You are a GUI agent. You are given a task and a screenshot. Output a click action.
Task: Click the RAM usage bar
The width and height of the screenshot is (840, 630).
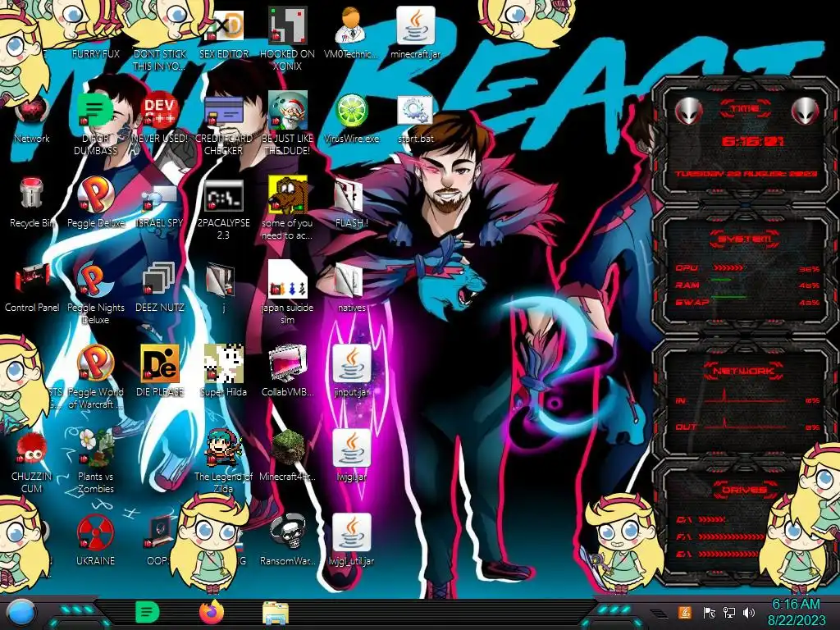click(721, 280)
